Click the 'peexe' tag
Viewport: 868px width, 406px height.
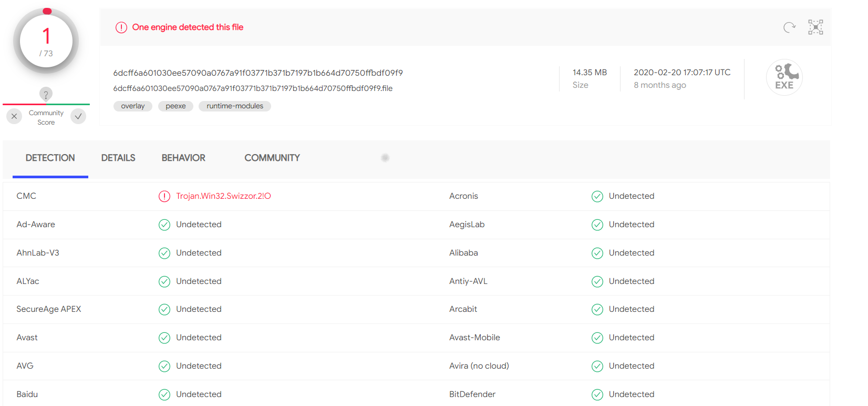tap(175, 106)
